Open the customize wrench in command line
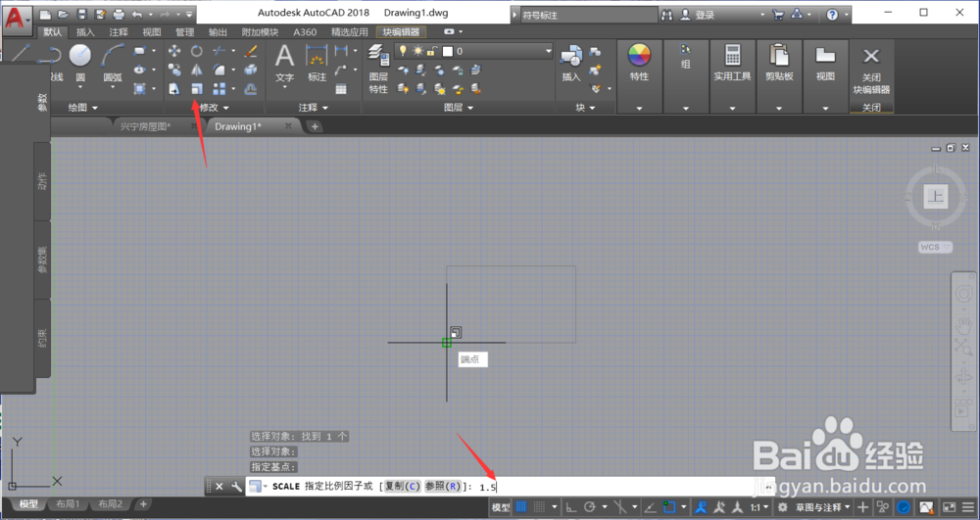Screen dimensions: 980x520 pyautogui.click(x=236, y=487)
